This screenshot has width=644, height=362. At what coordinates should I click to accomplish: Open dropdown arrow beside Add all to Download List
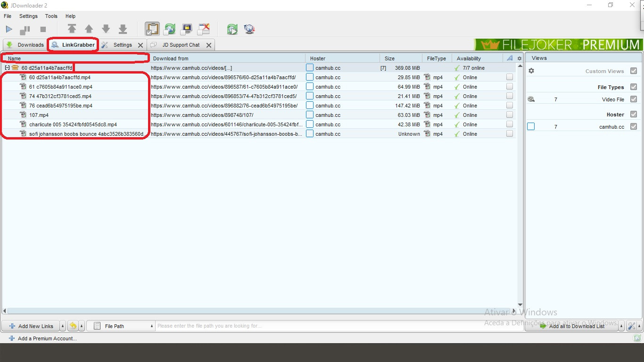[x=622, y=326]
